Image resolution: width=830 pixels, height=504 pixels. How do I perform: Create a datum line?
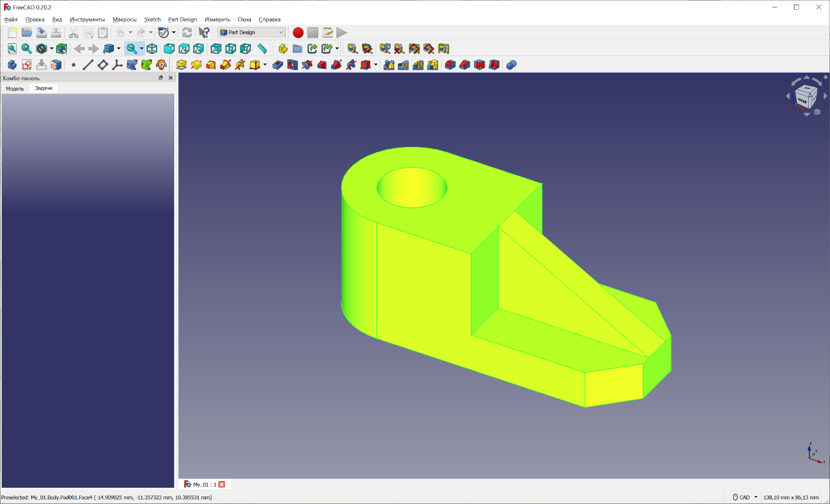point(88,65)
